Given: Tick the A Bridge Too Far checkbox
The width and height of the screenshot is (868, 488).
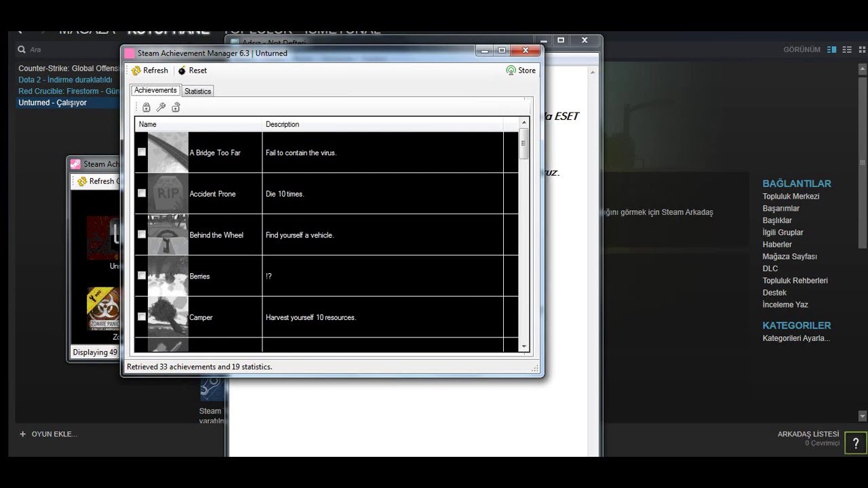Looking at the screenshot, I should tap(142, 152).
